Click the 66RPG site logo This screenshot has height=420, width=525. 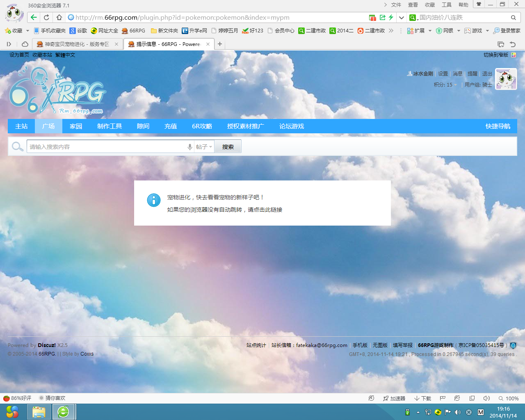[57, 91]
